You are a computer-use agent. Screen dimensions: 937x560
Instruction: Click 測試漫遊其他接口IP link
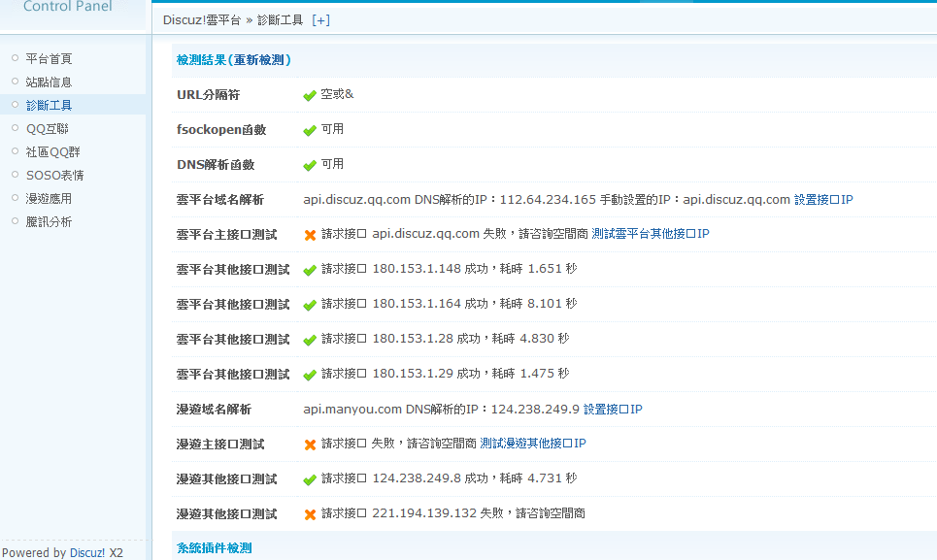[533, 443]
